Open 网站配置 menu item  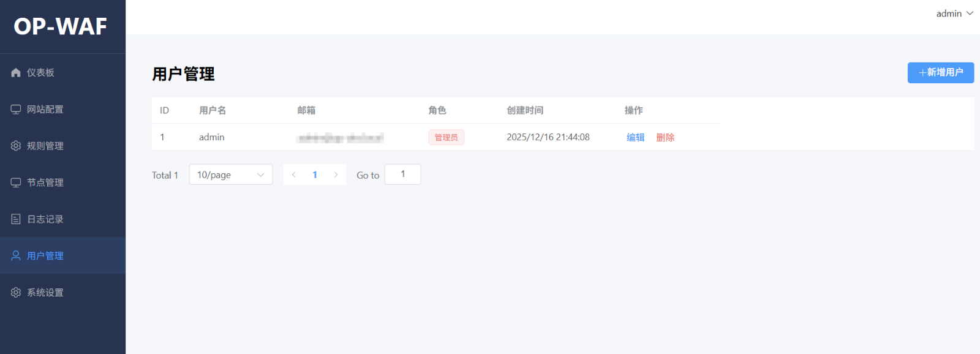pos(45,109)
